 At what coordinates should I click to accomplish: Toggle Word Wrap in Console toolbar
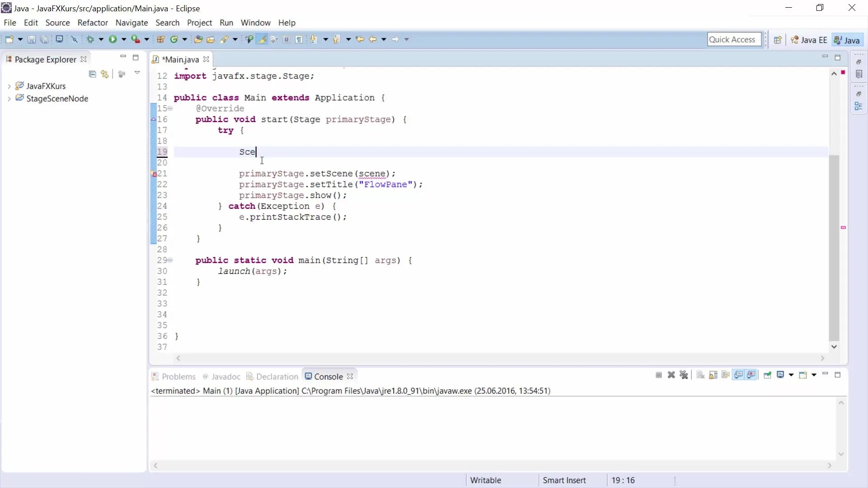pyautogui.click(x=726, y=375)
